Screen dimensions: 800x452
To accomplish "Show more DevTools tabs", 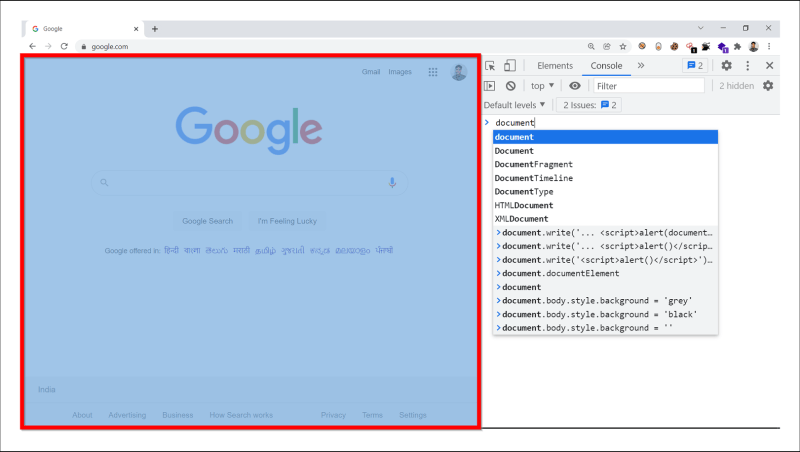I will [641, 65].
